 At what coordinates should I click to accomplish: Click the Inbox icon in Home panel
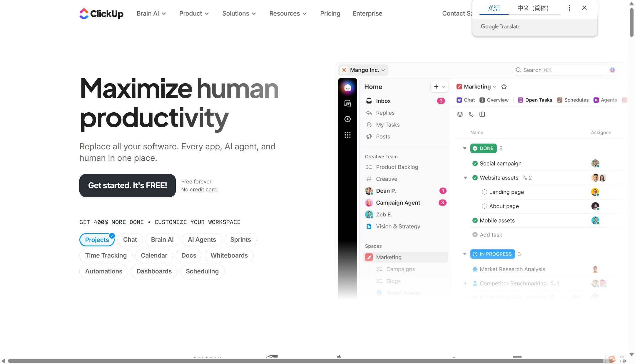tap(369, 101)
